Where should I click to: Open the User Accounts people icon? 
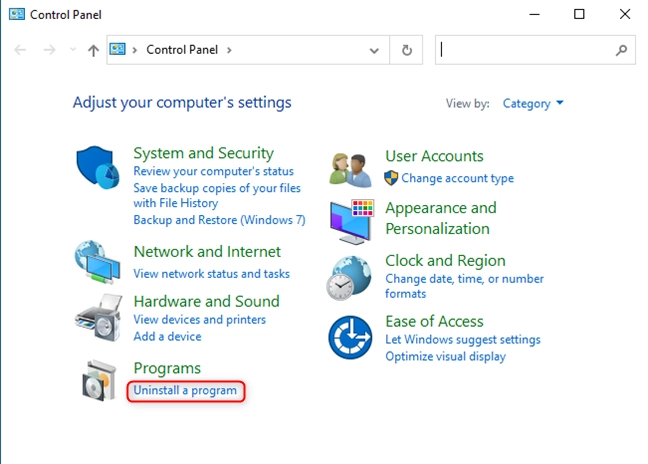coord(350,170)
